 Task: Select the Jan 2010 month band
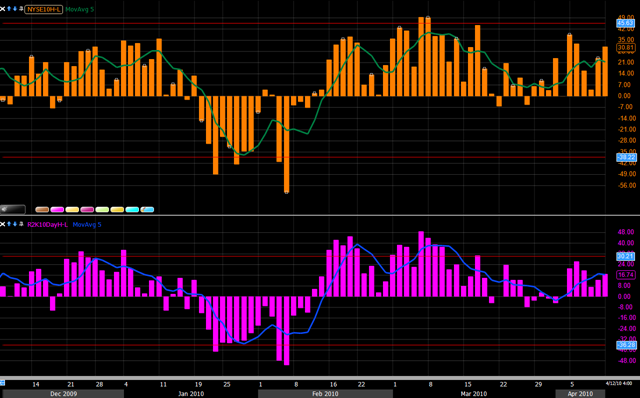pyautogui.click(x=191, y=394)
